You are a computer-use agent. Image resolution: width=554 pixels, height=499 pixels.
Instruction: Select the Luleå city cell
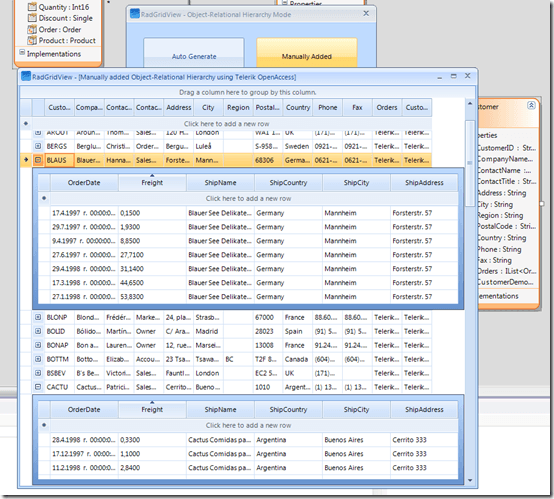[x=208, y=146]
